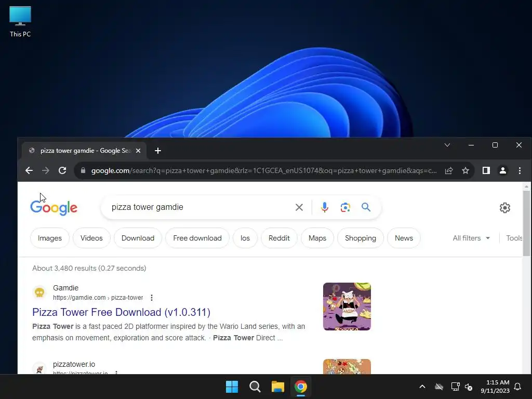Open Chrome three-dot menu
Image resolution: width=532 pixels, height=399 pixels.
tap(520, 170)
